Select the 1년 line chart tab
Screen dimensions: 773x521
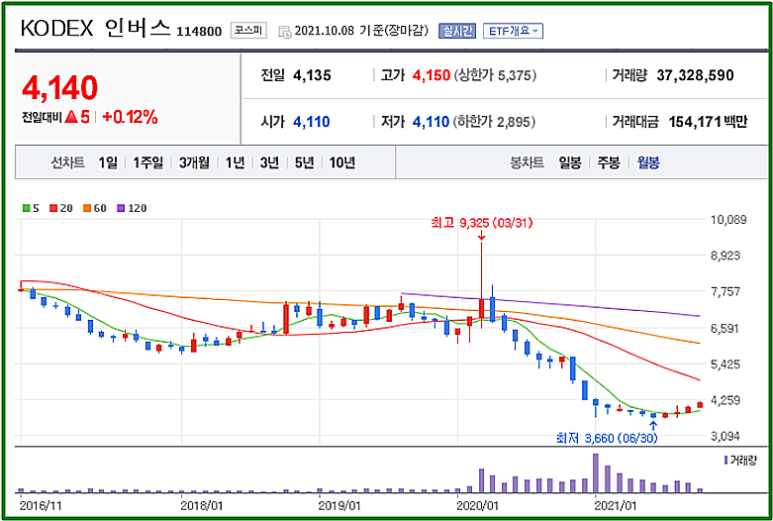click(x=235, y=163)
